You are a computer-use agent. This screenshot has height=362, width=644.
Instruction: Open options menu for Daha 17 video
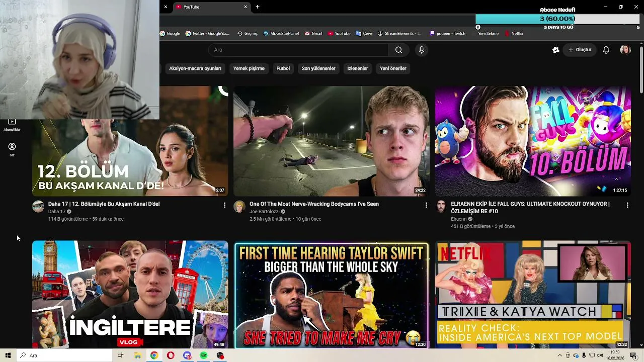224,205
